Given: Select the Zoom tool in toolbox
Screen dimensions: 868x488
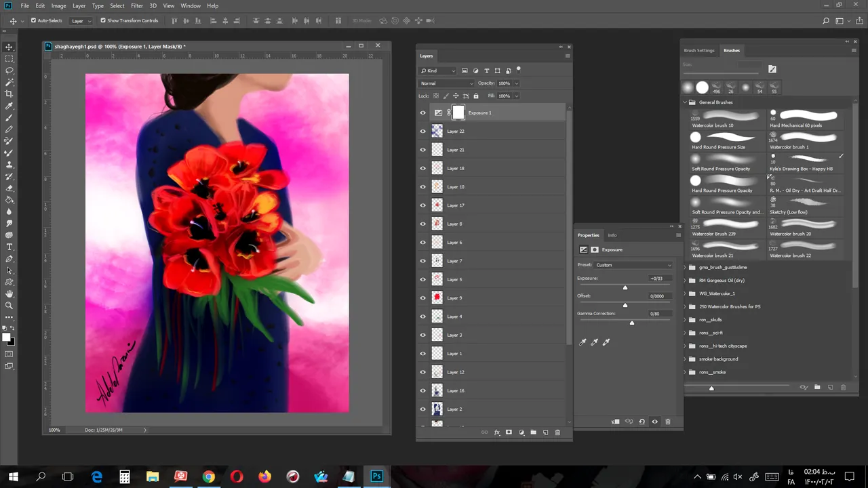Looking at the screenshot, I should click(9, 306).
